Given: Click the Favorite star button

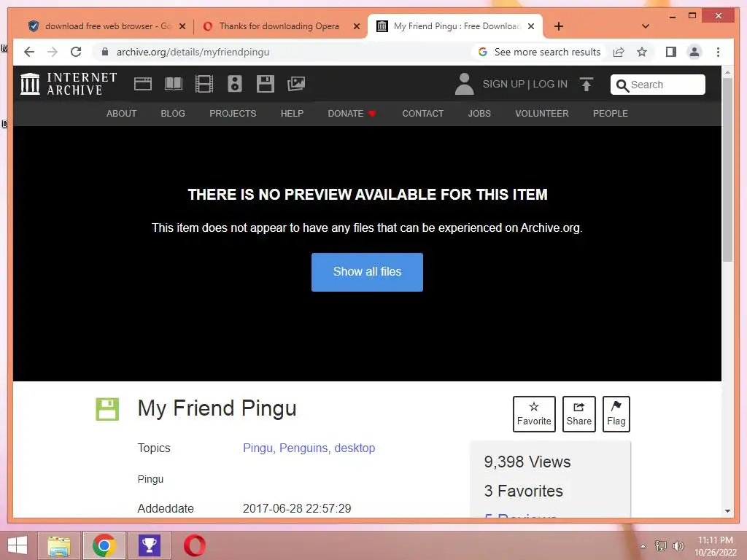Looking at the screenshot, I should [534, 414].
